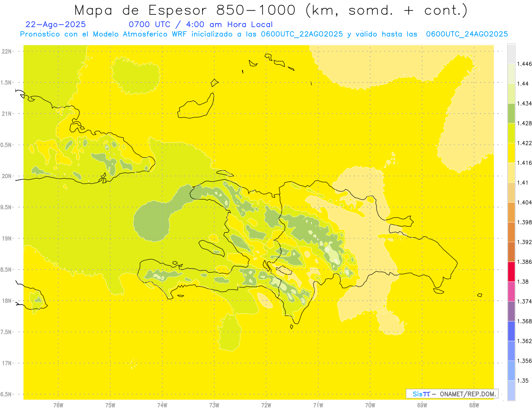The image size is (532, 411).
Task: Click the 70W longitude label
Action: [x=370, y=405]
